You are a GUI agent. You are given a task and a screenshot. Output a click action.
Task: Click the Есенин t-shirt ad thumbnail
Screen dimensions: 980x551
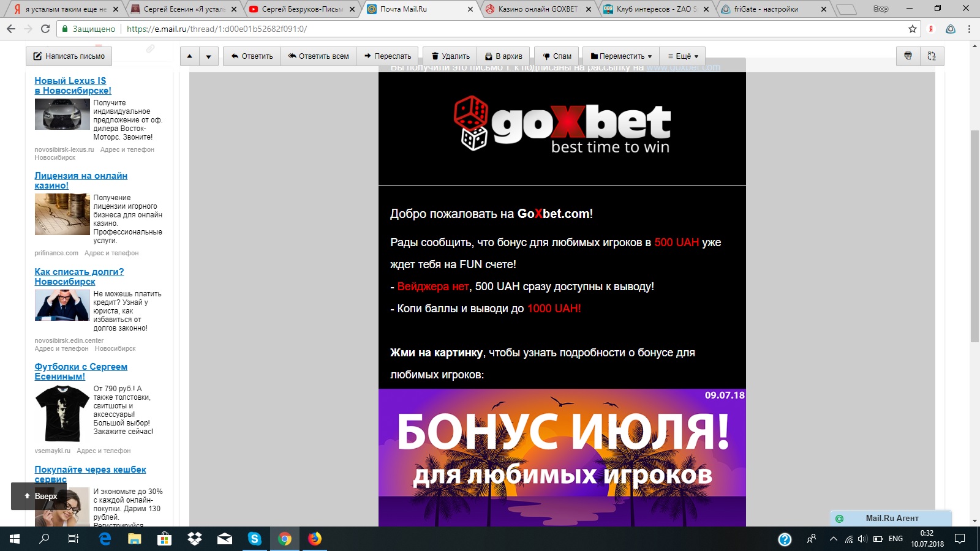click(x=62, y=413)
